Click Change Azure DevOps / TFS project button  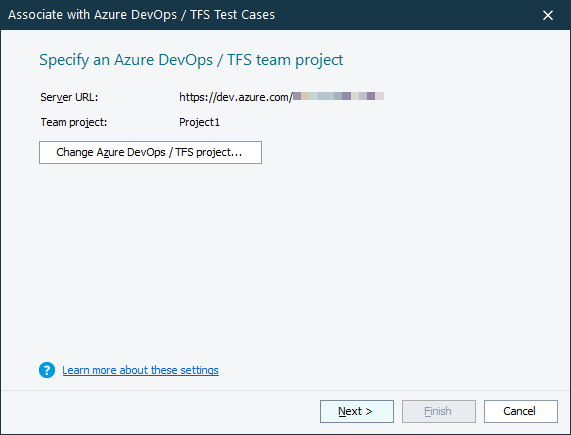coord(150,153)
